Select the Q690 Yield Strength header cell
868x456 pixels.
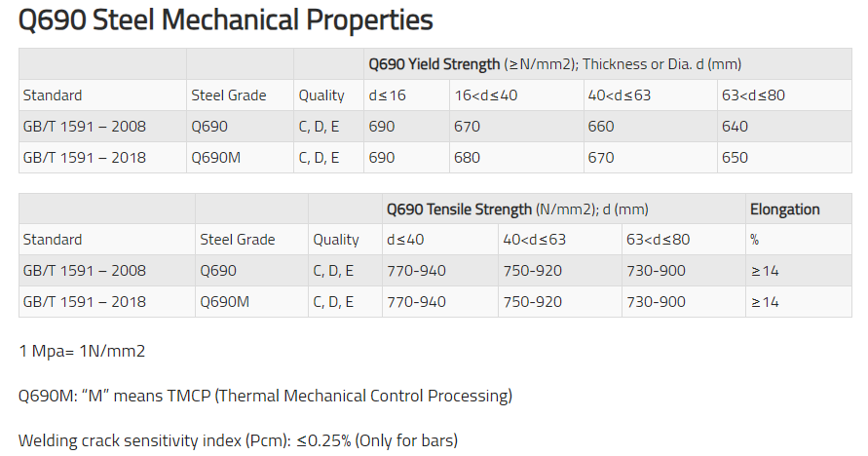point(554,64)
